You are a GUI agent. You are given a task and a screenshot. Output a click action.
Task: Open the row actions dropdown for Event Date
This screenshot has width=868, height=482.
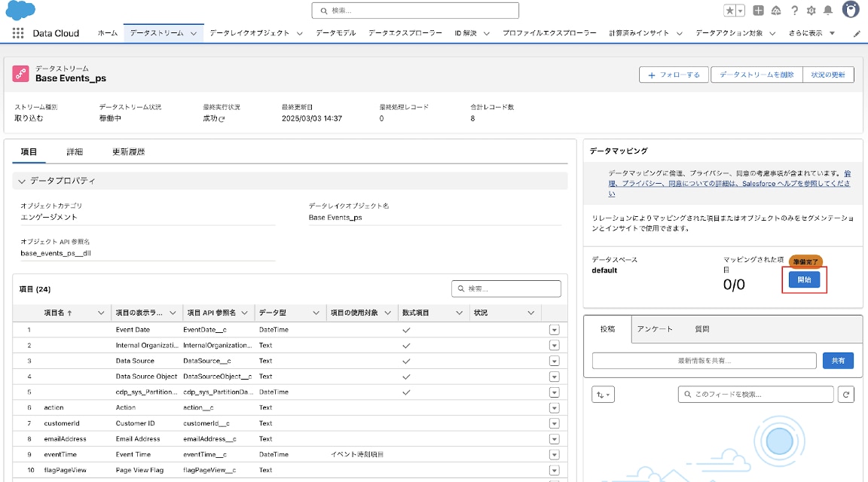point(555,330)
